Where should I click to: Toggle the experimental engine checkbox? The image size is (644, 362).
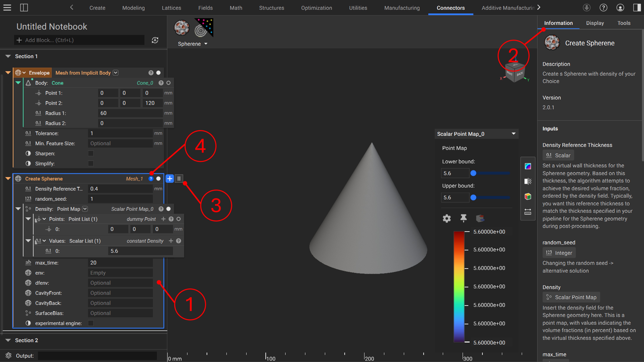click(91, 323)
